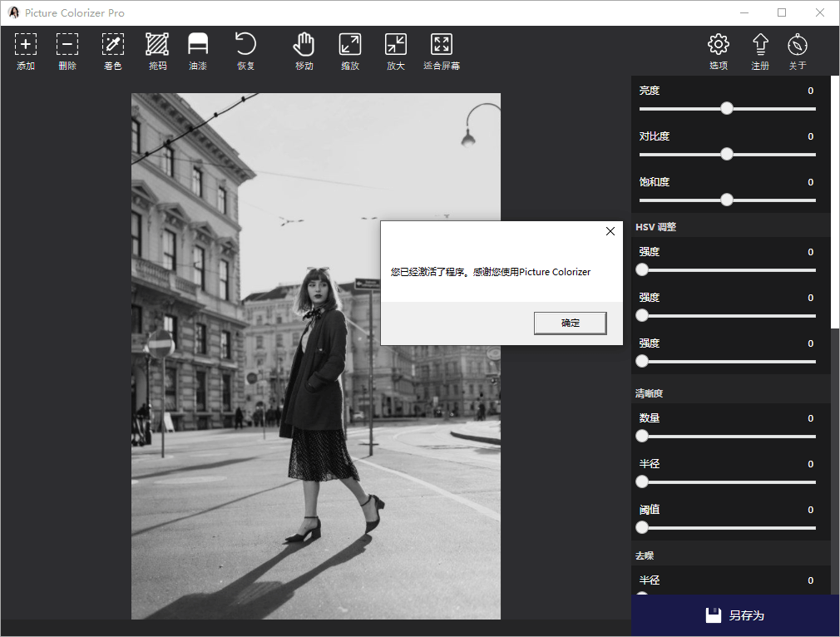840x637 pixels.
Task: Confirm the dialog with 确定 button
Action: [x=570, y=323]
